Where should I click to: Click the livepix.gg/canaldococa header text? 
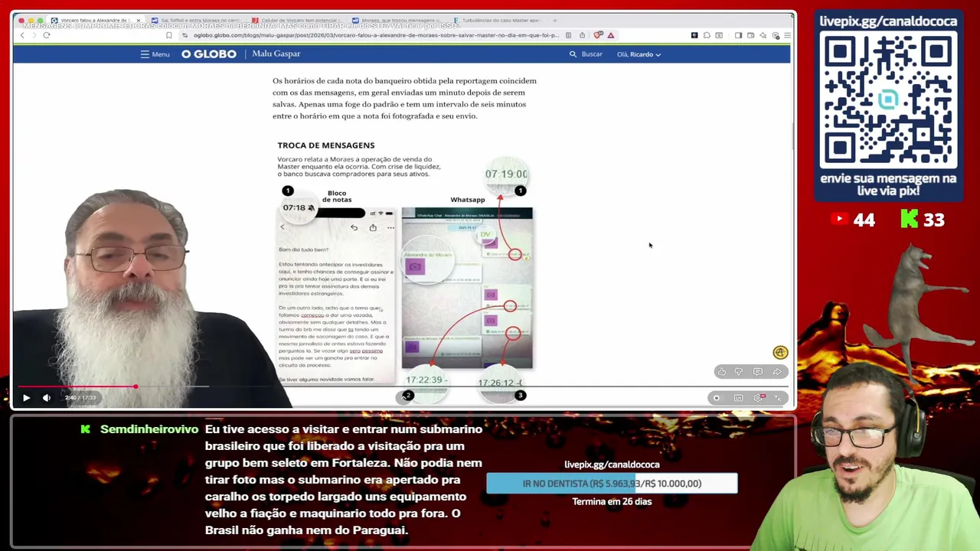pos(888,21)
